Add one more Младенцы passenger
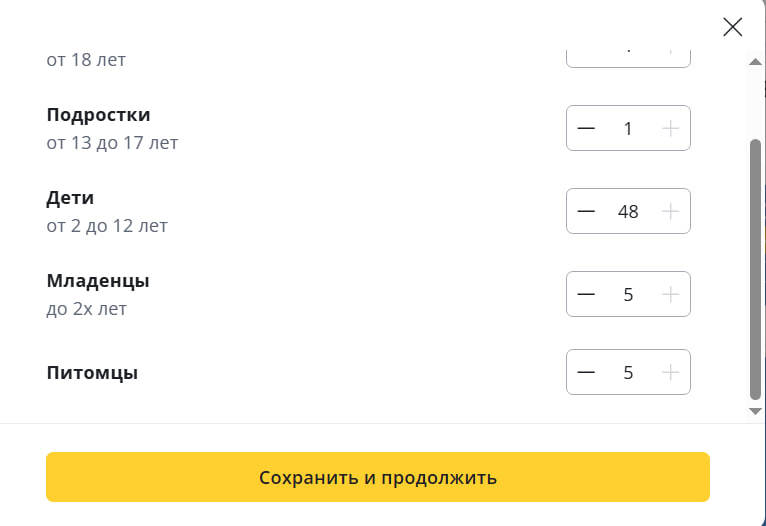This screenshot has height=526, width=766. point(671,294)
